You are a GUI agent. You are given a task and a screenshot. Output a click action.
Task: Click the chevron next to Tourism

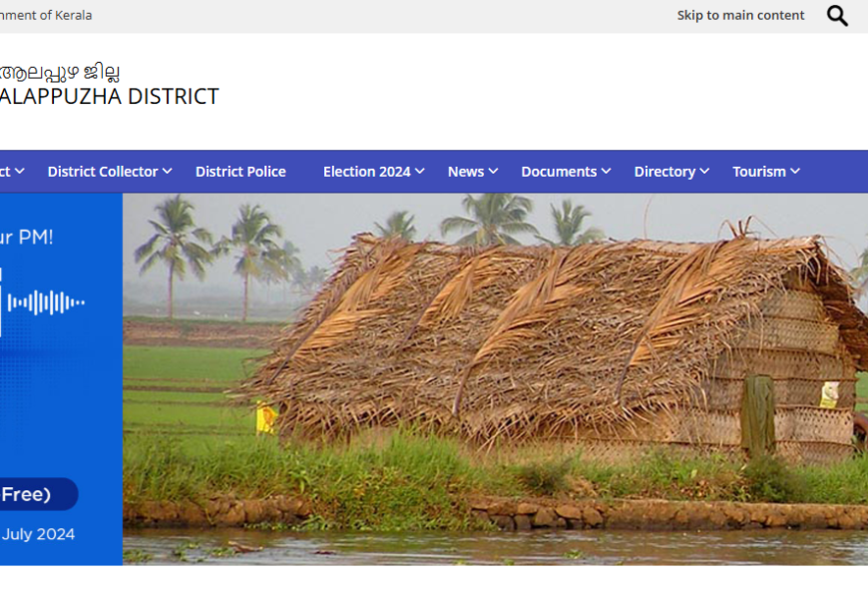[795, 172]
